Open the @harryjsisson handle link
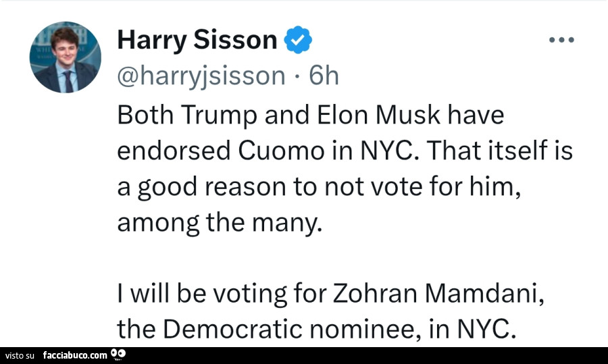 (x=201, y=76)
